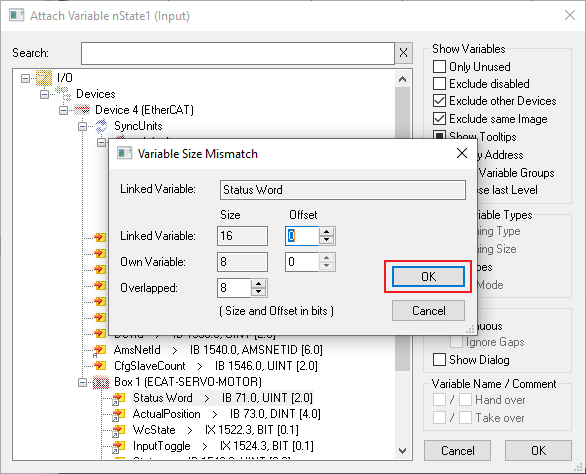586x474 pixels.
Task: Click the Devices node icon
Action: tap(63, 94)
